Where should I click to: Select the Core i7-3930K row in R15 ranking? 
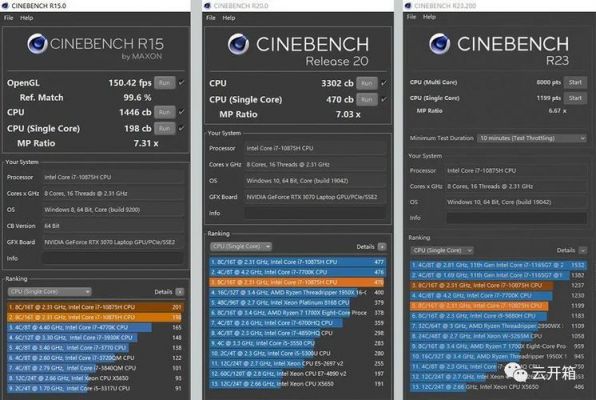pyautogui.click(x=95, y=337)
